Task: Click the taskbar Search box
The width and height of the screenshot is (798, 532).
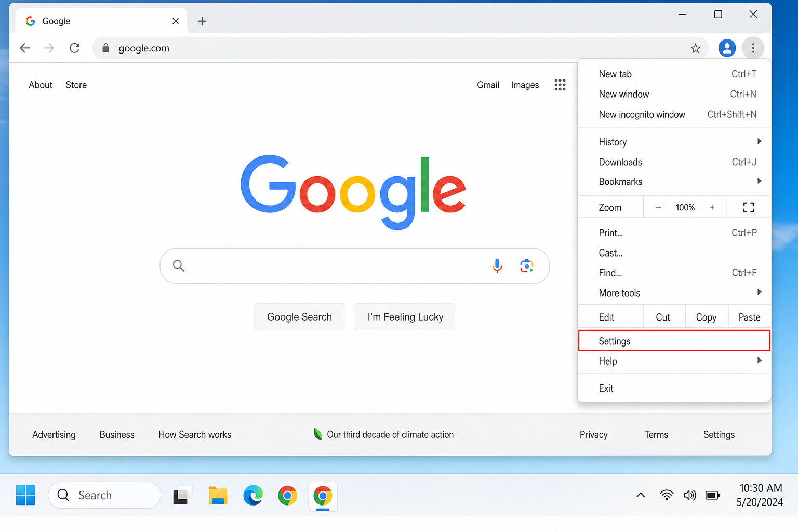Action: [104, 495]
